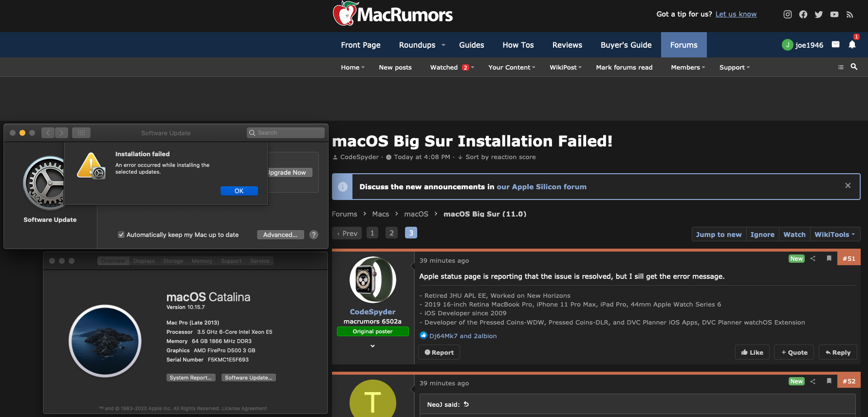Open Buyer's Guide nav item
868x417 pixels.
point(626,45)
